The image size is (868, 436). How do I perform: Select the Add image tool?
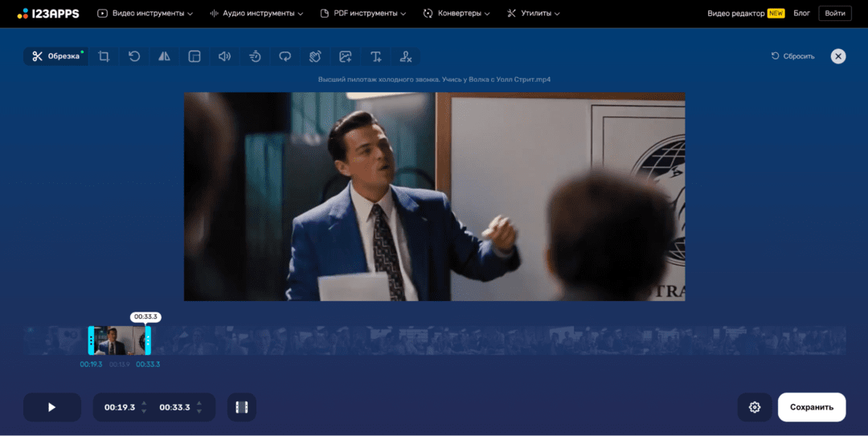click(346, 56)
